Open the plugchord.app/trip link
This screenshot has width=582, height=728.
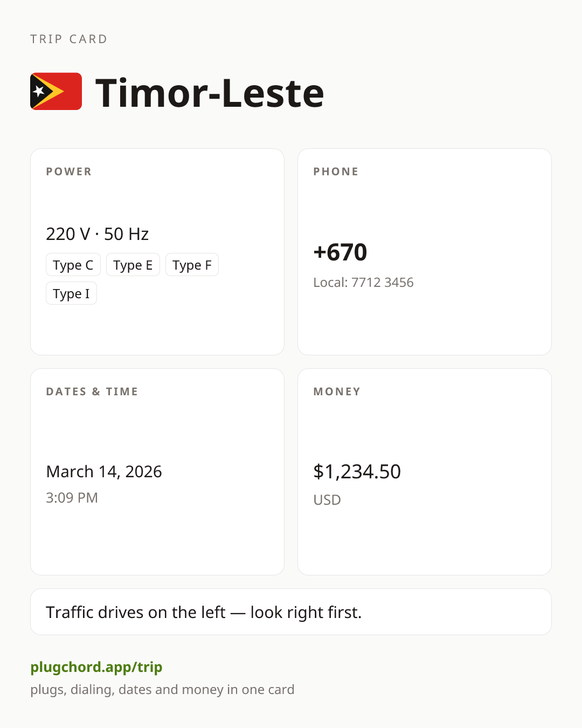[x=96, y=667]
